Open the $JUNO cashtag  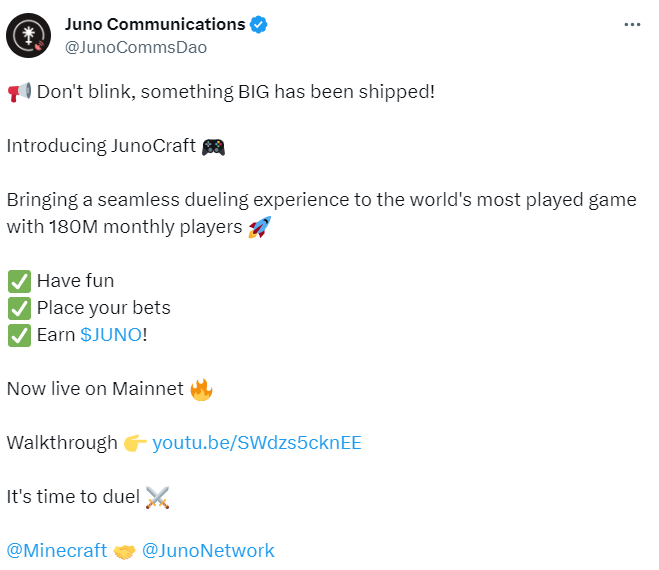[x=111, y=335]
